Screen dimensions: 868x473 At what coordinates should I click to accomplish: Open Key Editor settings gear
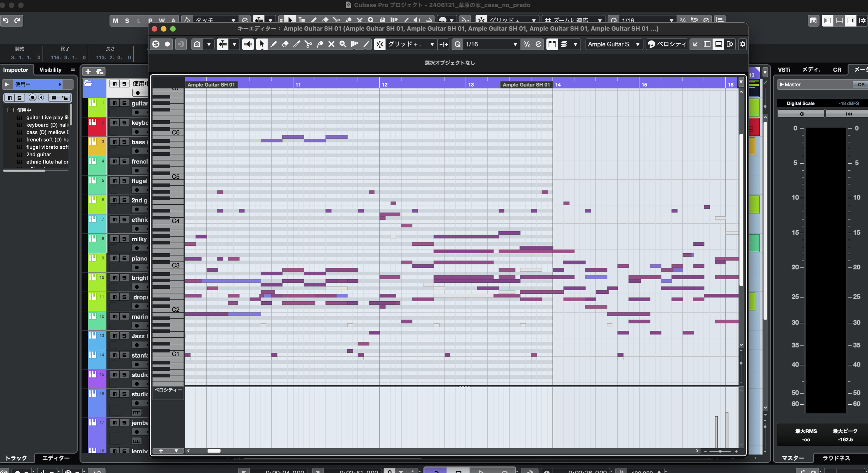[742, 44]
